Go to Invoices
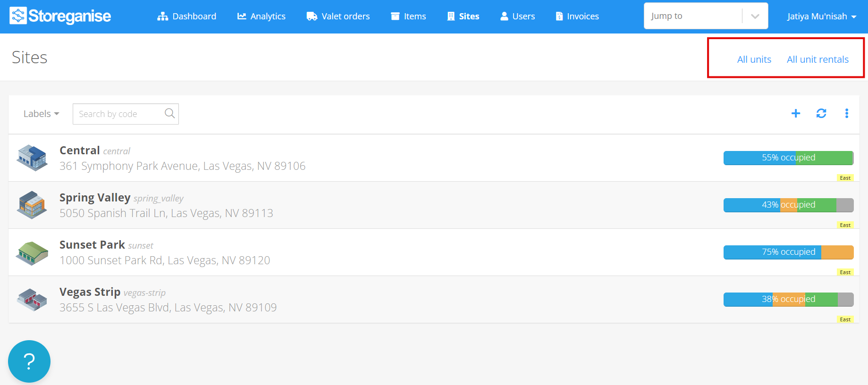 (577, 16)
